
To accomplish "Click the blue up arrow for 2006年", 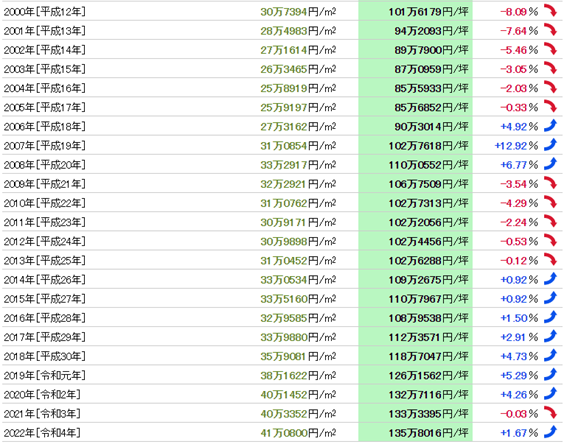I will [550, 126].
